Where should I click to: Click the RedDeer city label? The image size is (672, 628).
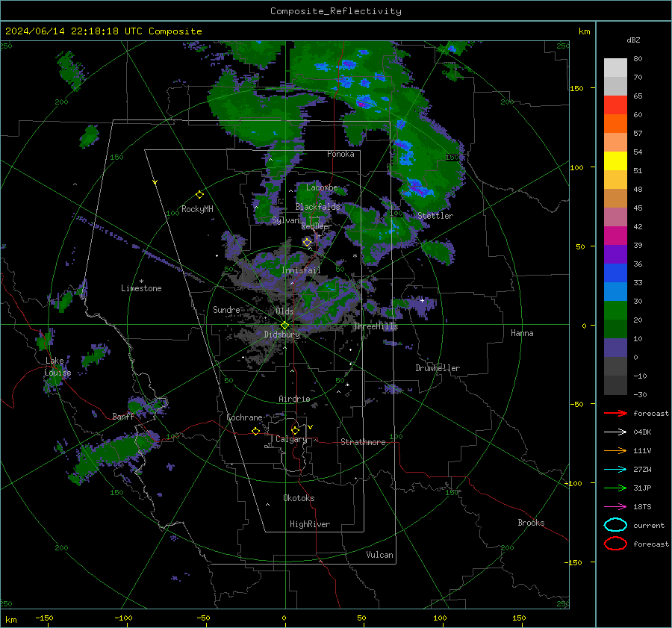(317, 226)
